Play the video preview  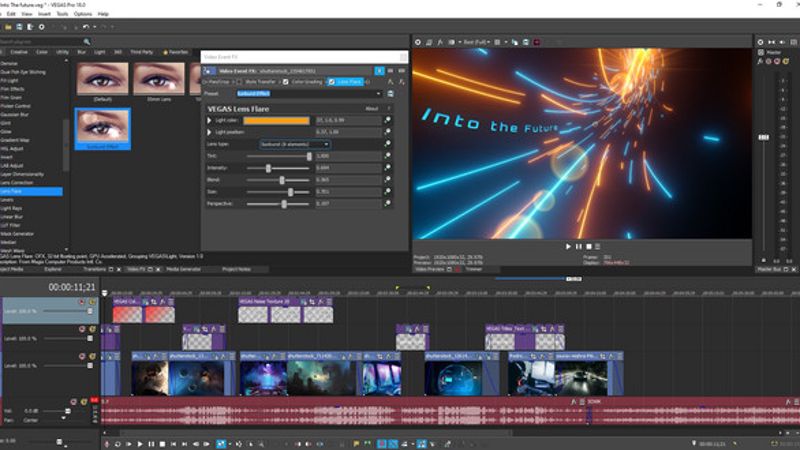pos(568,246)
